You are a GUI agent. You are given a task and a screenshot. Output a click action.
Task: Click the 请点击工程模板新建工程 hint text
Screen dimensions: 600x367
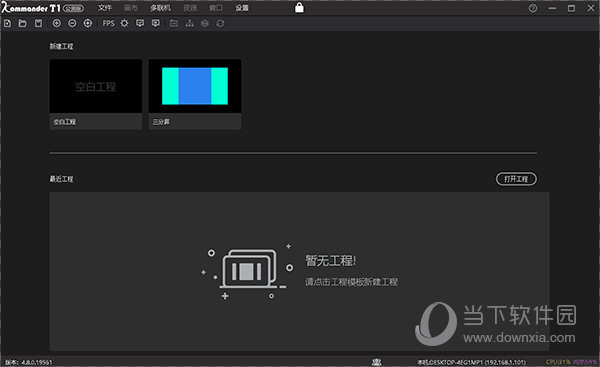[351, 282]
